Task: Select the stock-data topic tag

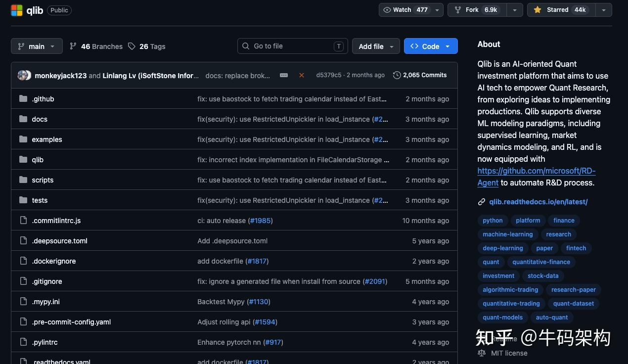Action: [543, 276]
